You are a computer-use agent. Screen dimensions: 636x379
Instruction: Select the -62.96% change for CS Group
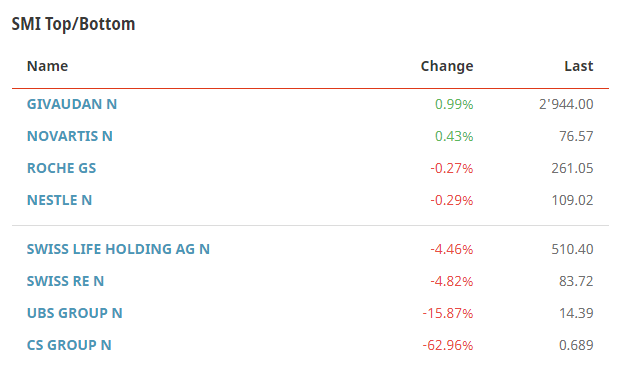(448, 346)
